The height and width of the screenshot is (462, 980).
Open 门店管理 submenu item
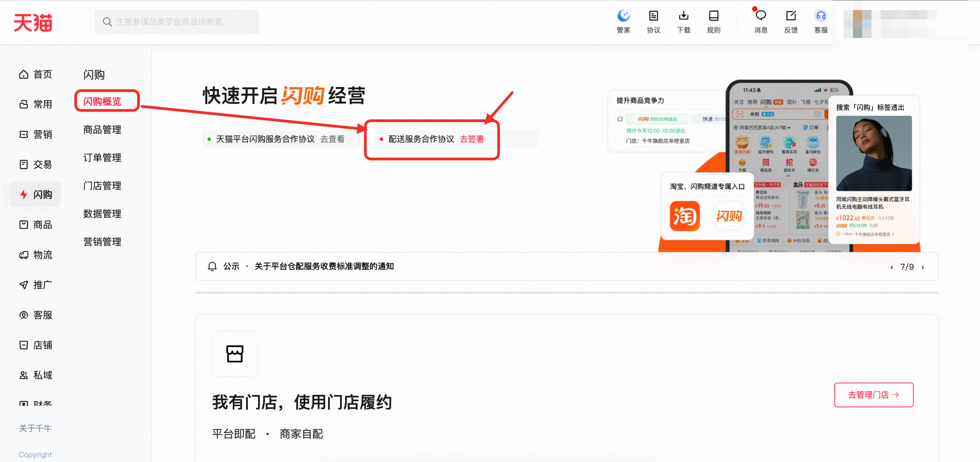102,186
